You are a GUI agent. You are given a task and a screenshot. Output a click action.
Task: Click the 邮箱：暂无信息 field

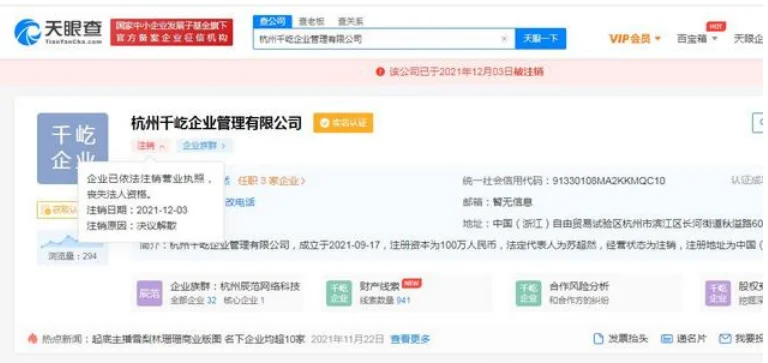pos(498,202)
